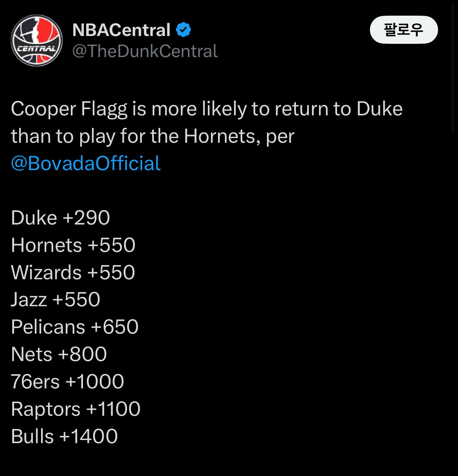Select the "Raptors +1100" odds line

[76, 409]
